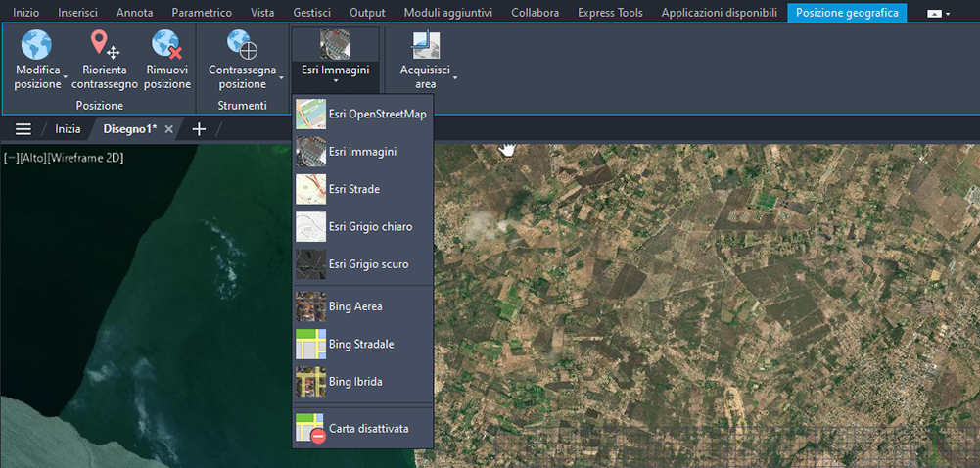Image resolution: width=980 pixels, height=468 pixels.
Task: Open the Gestisci ribbon tab
Action: (312, 13)
